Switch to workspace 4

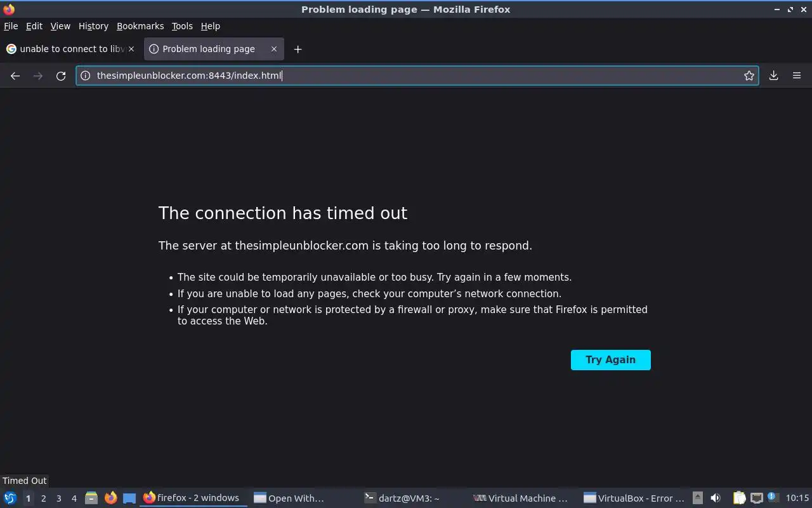point(74,498)
